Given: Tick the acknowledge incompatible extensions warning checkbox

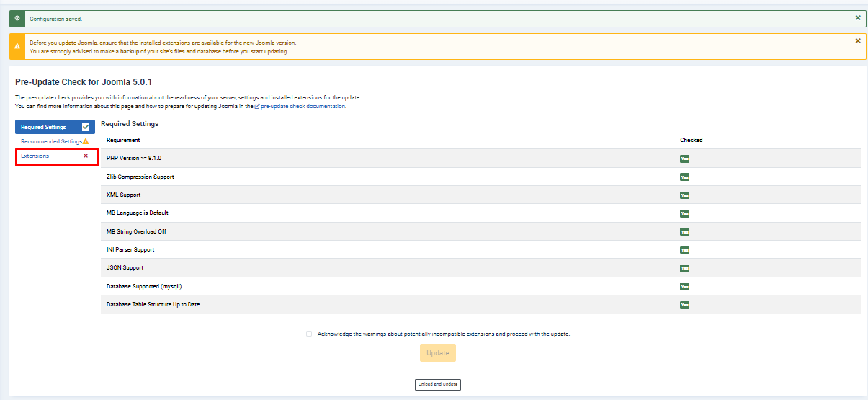Looking at the screenshot, I should coord(309,334).
